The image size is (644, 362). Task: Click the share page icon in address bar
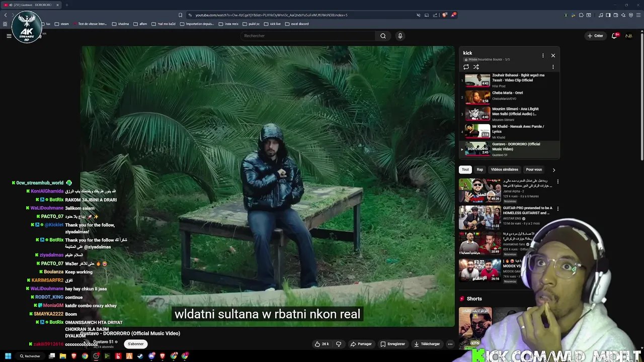[435, 15]
